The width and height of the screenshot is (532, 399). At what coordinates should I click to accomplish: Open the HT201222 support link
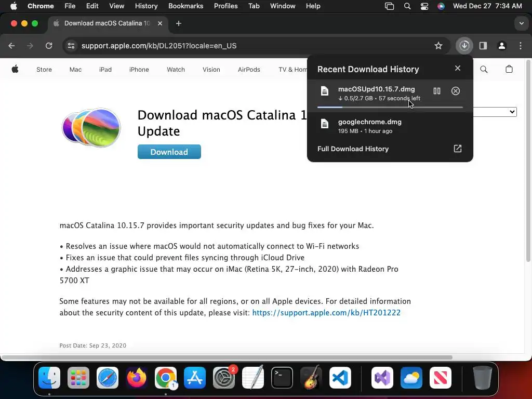point(326,312)
